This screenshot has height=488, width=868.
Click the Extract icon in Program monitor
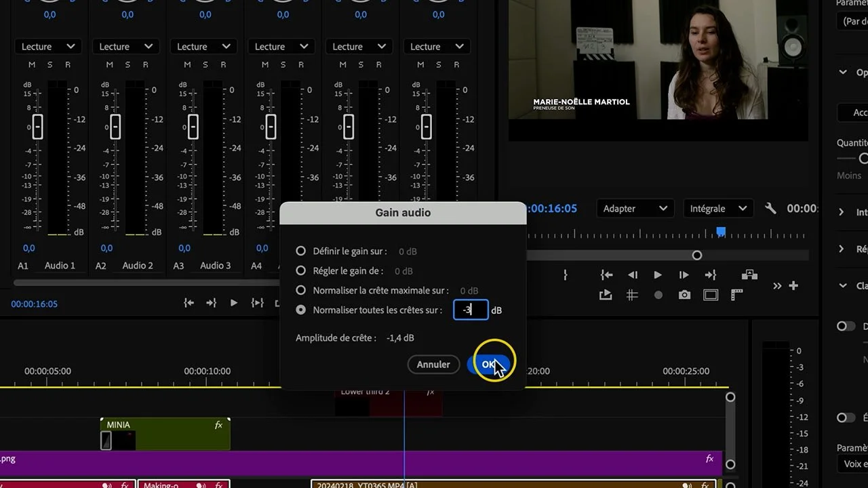point(606,295)
